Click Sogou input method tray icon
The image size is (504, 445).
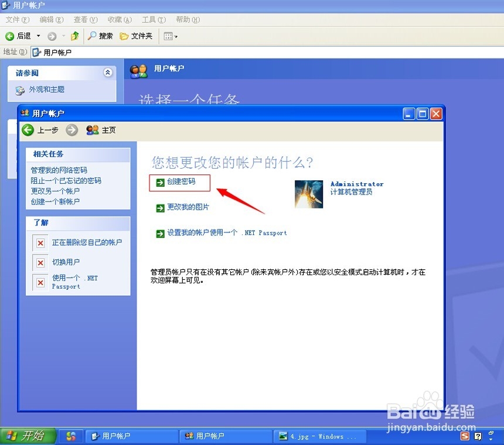coord(465,436)
